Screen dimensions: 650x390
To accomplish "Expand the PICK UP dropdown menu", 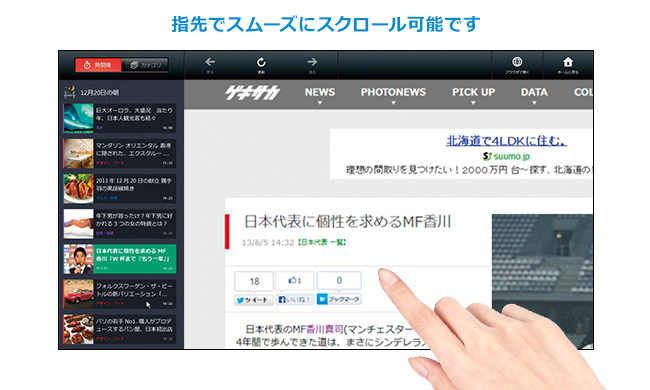I will point(473,95).
